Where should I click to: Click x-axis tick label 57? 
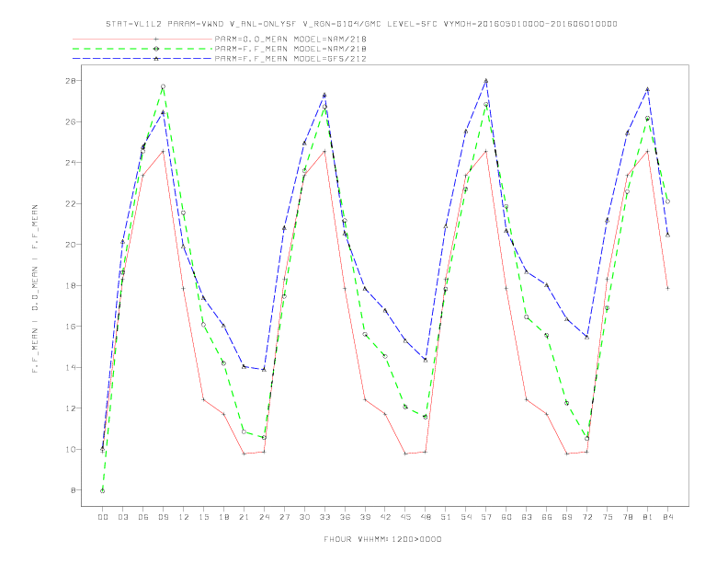click(486, 517)
